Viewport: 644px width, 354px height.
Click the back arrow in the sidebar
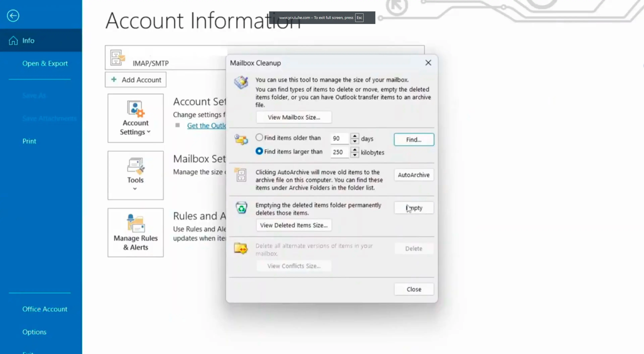(x=13, y=16)
